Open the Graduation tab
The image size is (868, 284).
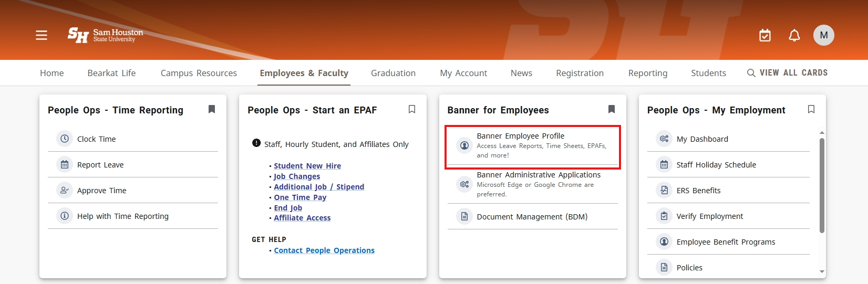coord(393,73)
